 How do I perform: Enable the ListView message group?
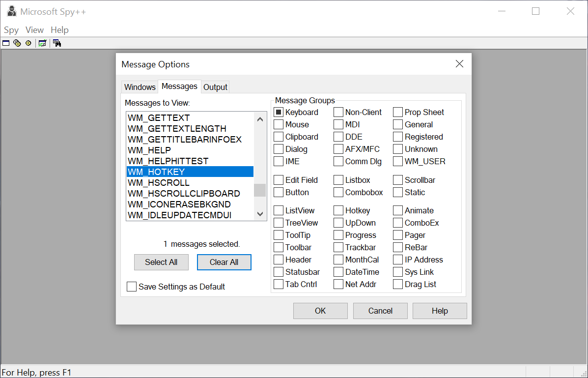(x=279, y=210)
